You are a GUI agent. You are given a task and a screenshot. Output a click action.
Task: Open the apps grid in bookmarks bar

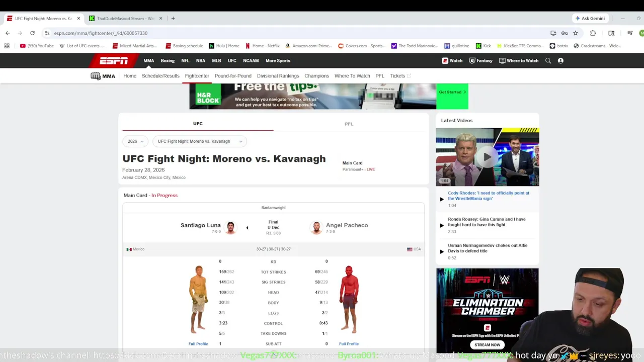[x=7, y=46]
